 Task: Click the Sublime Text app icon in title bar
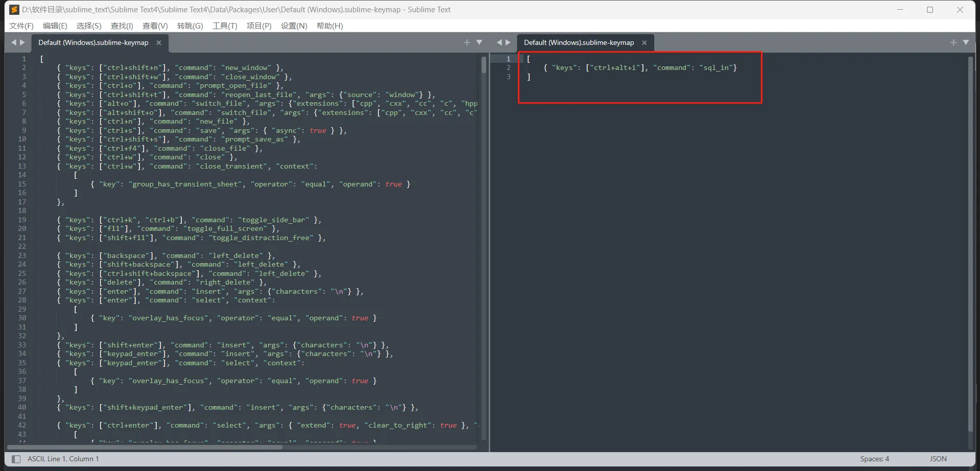click(x=14, y=9)
